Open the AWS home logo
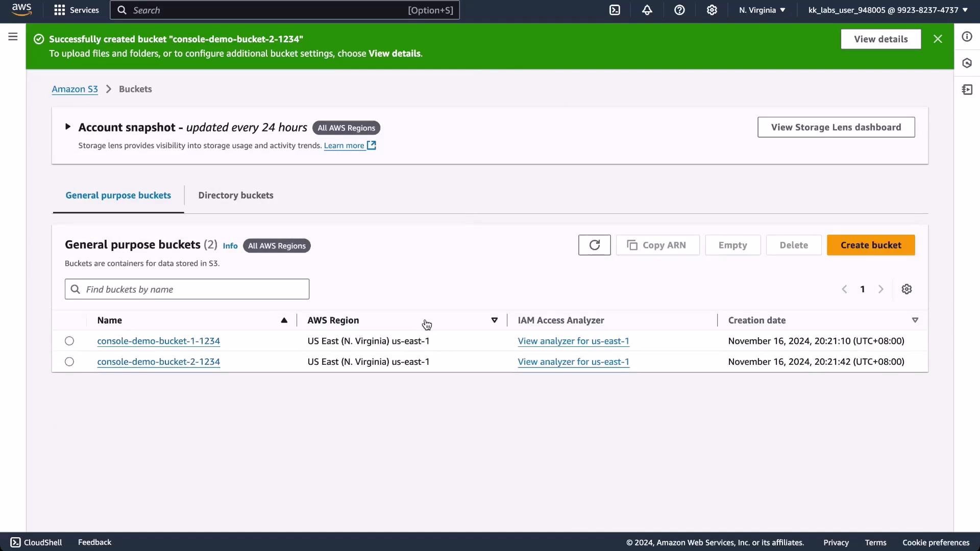Image resolution: width=980 pixels, height=551 pixels. pos(21,10)
